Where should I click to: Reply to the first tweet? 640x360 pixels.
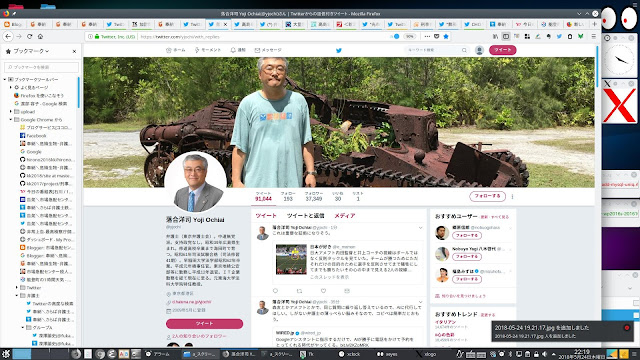275,291
